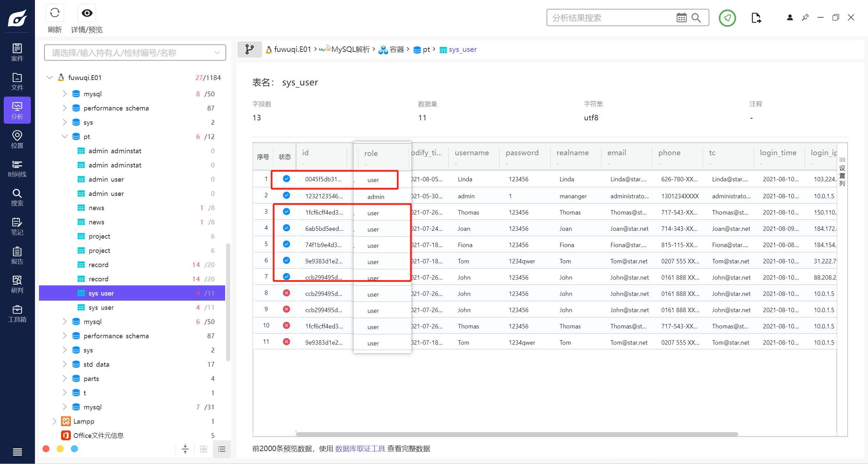This screenshot has height=464, width=868.
Task: Click MySQL解析 in the breadcrumb
Action: tap(350, 49)
